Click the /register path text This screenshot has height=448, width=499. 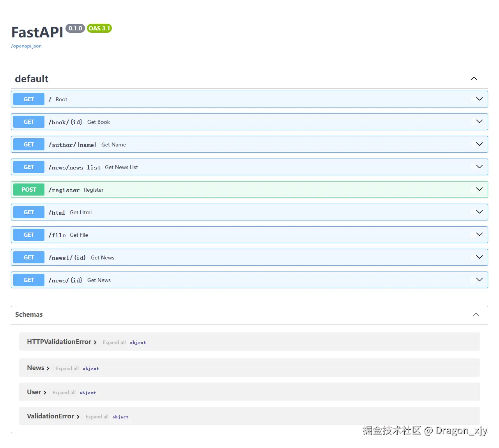pyautogui.click(x=64, y=190)
